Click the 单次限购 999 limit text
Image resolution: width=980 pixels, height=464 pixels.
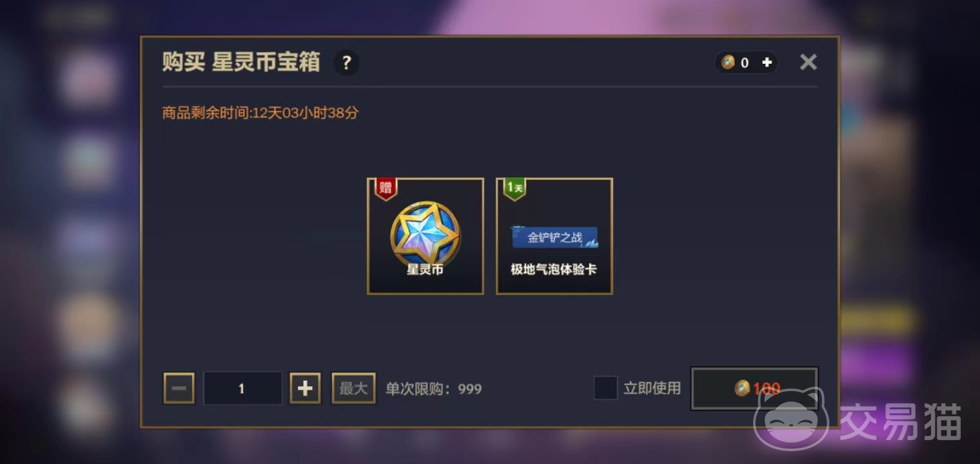click(433, 389)
